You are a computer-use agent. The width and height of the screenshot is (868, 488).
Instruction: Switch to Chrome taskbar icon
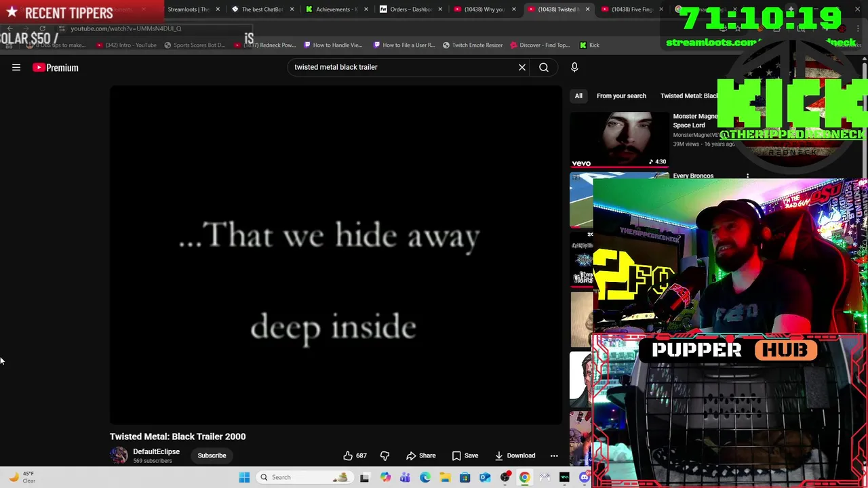(525, 477)
